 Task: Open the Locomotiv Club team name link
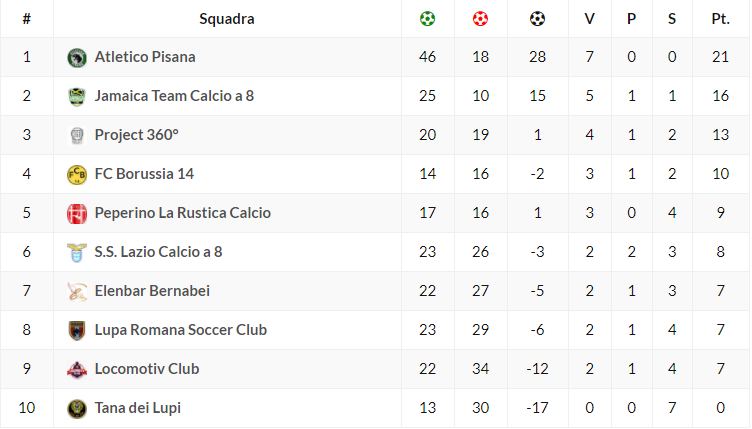(147, 369)
